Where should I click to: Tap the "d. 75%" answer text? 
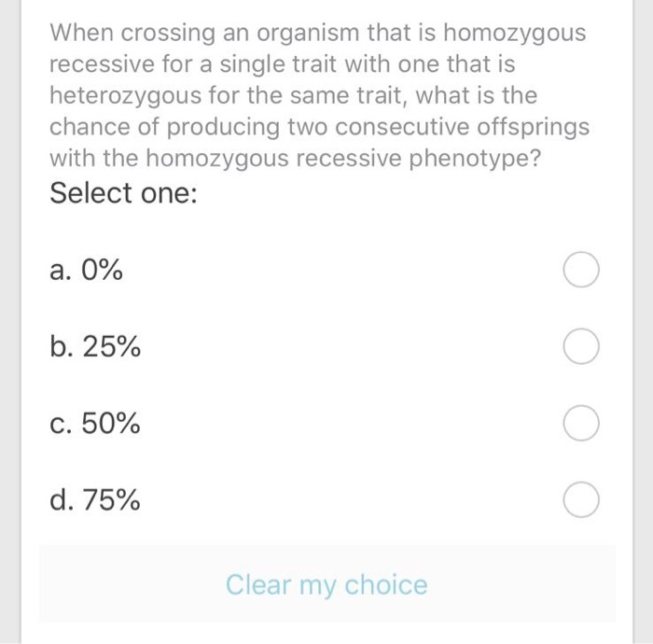click(94, 499)
